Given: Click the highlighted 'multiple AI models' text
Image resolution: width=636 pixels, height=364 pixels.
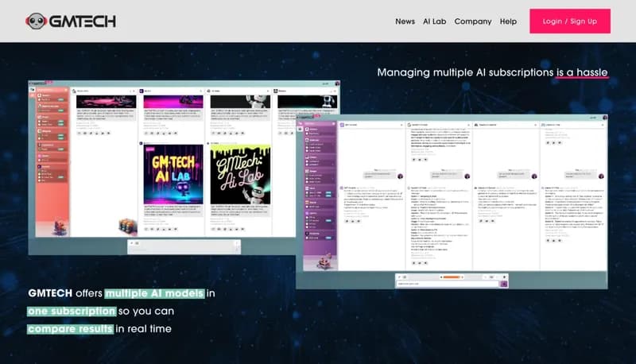Looking at the screenshot, I should 154,293.
